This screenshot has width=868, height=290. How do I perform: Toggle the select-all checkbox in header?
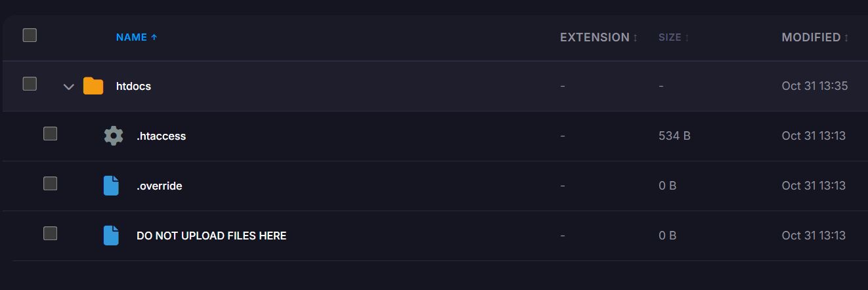pos(30,35)
